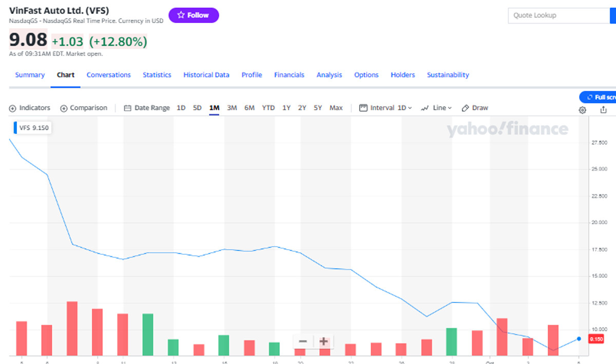Zoom out with the minus button
616x364 pixels.
(303, 341)
